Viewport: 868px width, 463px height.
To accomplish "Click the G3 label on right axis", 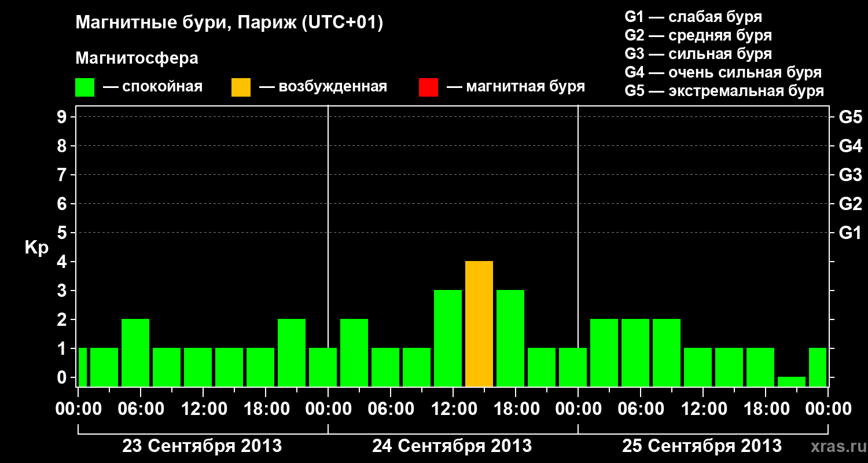I will (x=851, y=175).
